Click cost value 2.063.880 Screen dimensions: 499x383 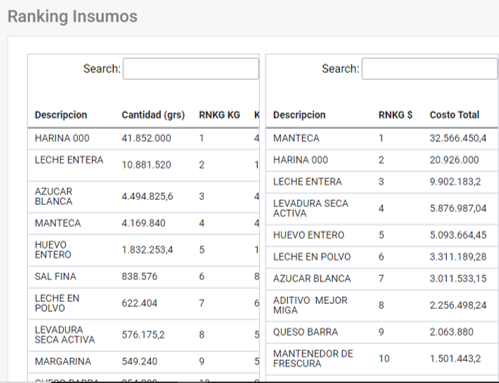[x=451, y=332]
